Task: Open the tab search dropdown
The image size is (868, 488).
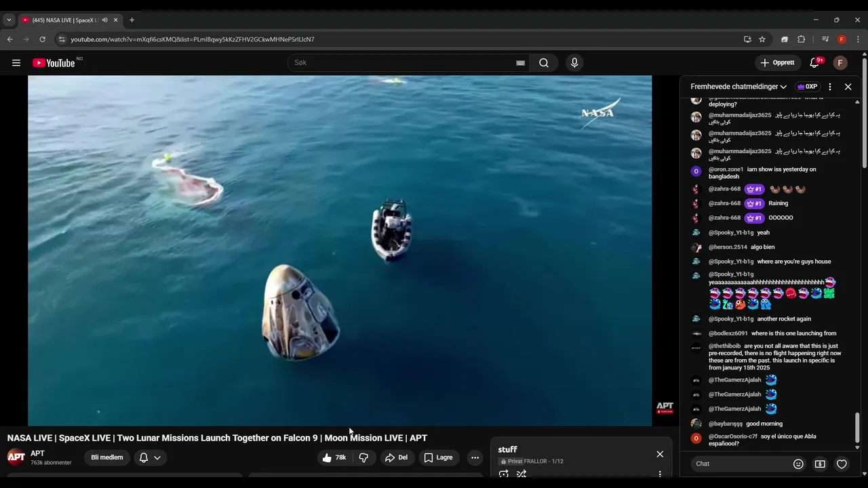Action: coord(9,20)
